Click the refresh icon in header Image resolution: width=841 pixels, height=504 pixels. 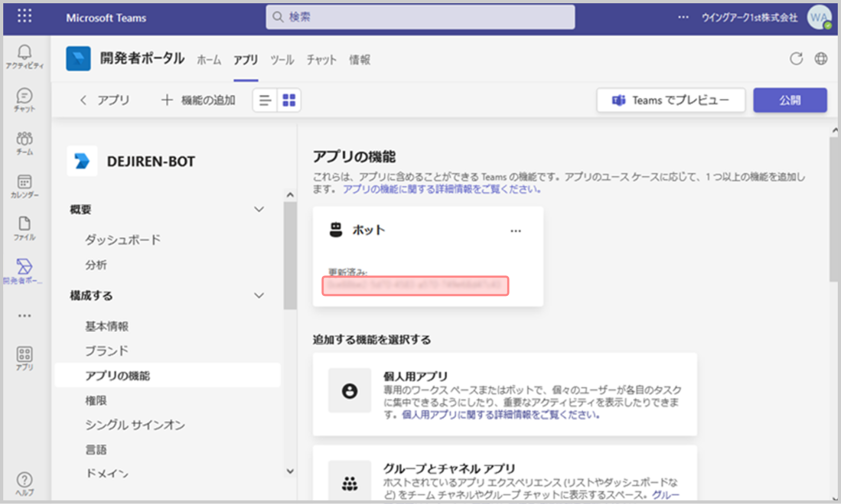point(796,59)
